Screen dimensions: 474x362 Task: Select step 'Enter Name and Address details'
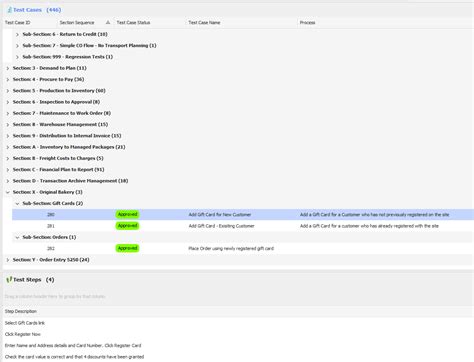(x=73, y=346)
